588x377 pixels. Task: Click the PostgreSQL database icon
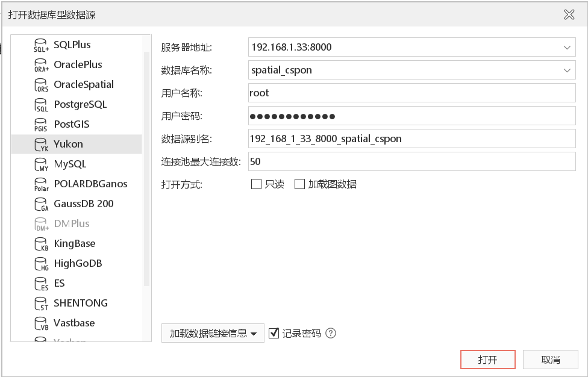(x=41, y=105)
